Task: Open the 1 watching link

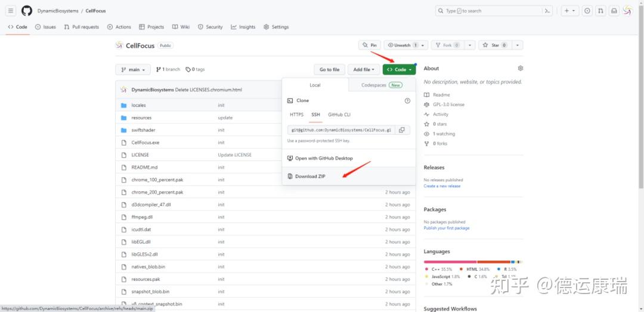Action: (x=439, y=134)
